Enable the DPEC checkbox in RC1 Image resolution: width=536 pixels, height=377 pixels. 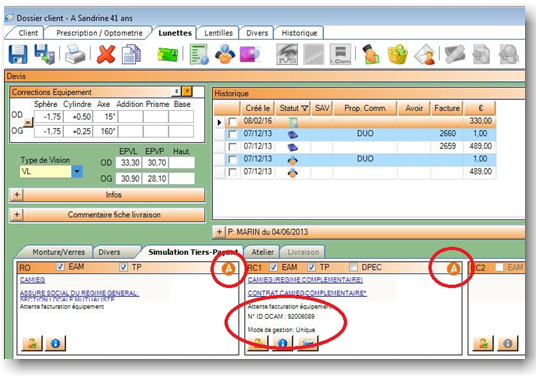353,267
